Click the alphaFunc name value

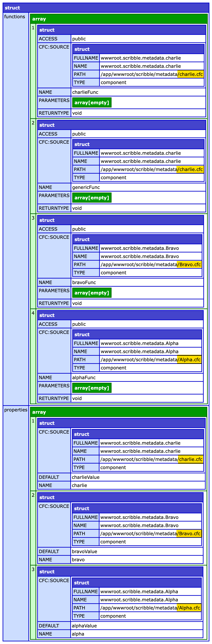click(x=84, y=378)
